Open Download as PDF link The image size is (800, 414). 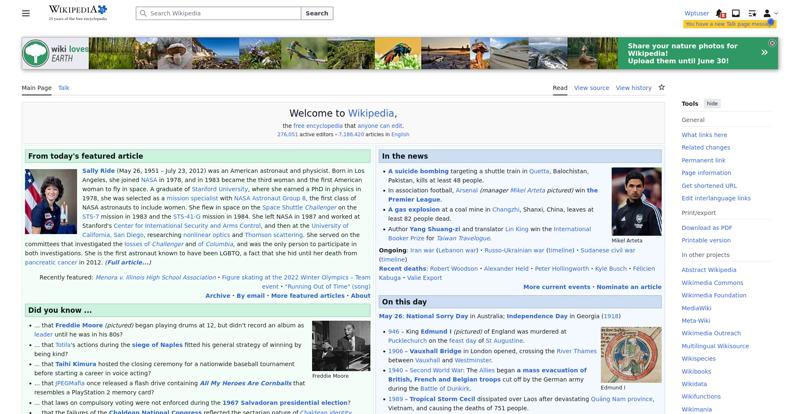(x=706, y=228)
